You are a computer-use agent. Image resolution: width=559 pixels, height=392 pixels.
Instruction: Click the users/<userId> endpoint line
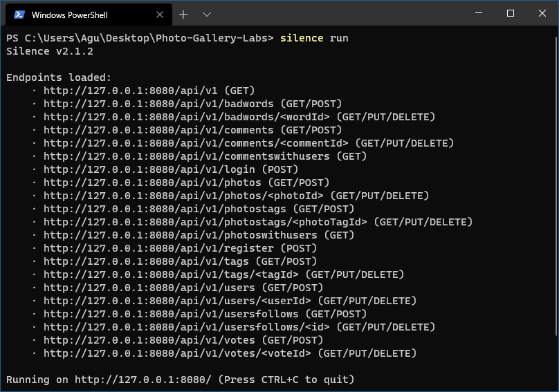point(230,301)
